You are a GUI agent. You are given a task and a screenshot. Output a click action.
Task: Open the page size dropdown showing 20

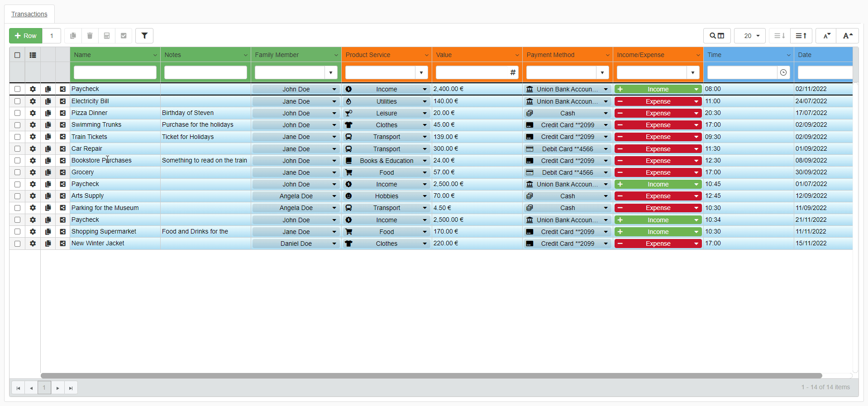[x=750, y=36]
